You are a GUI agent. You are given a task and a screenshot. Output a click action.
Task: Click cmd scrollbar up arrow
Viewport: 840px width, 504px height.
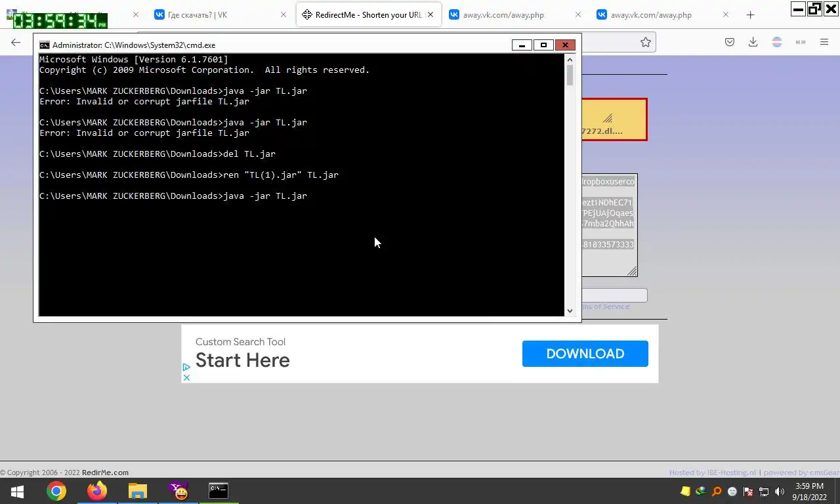(x=570, y=59)
